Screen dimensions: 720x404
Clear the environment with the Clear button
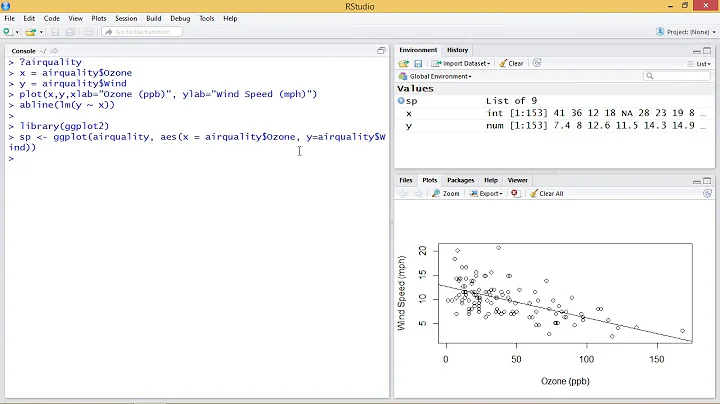coord(511,63)
